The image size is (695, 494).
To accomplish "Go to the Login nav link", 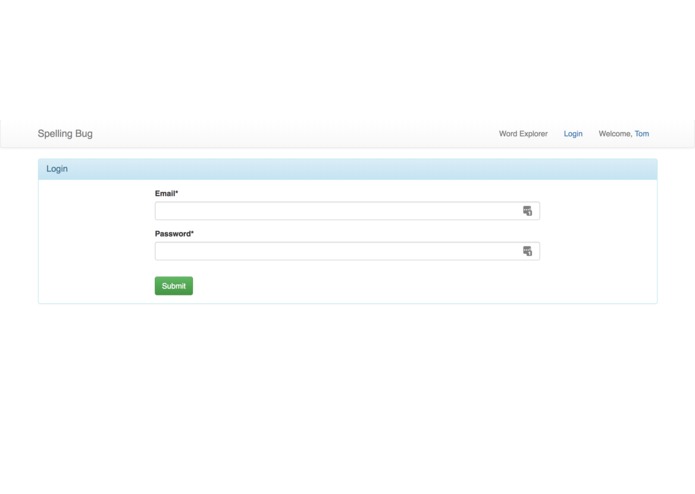I will [573, 134].
